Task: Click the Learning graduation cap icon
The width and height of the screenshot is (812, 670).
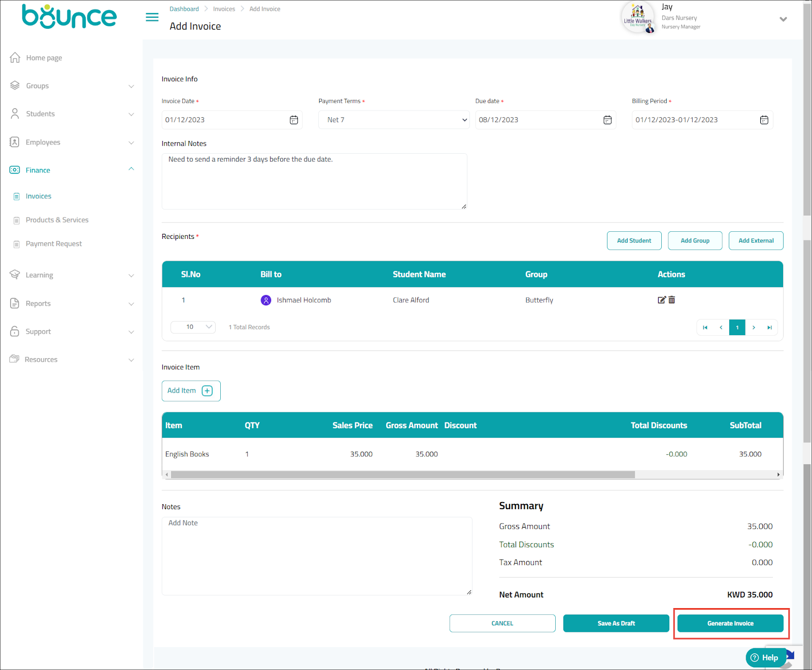Action: (x=15, y=274)
